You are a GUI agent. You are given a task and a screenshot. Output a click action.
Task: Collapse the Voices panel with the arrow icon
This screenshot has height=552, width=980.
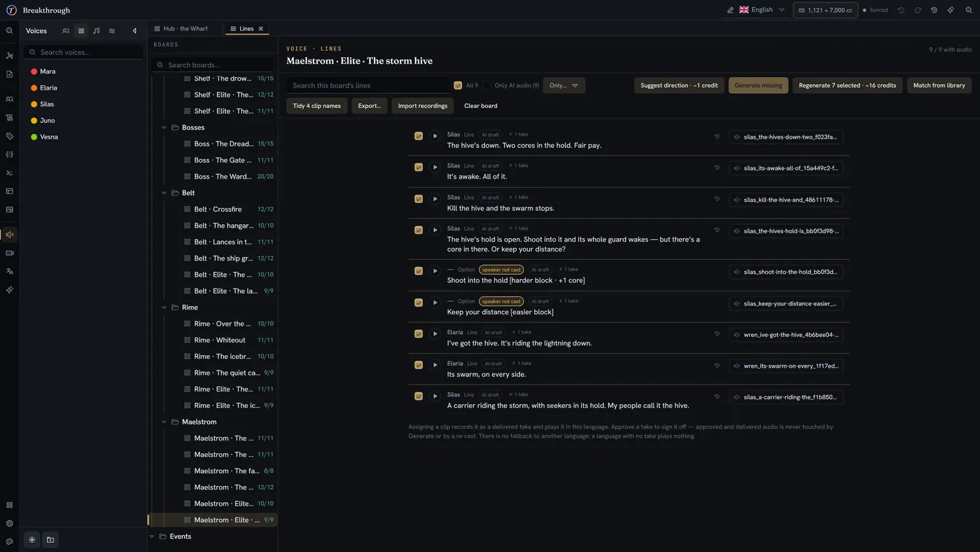pos(134,31)
